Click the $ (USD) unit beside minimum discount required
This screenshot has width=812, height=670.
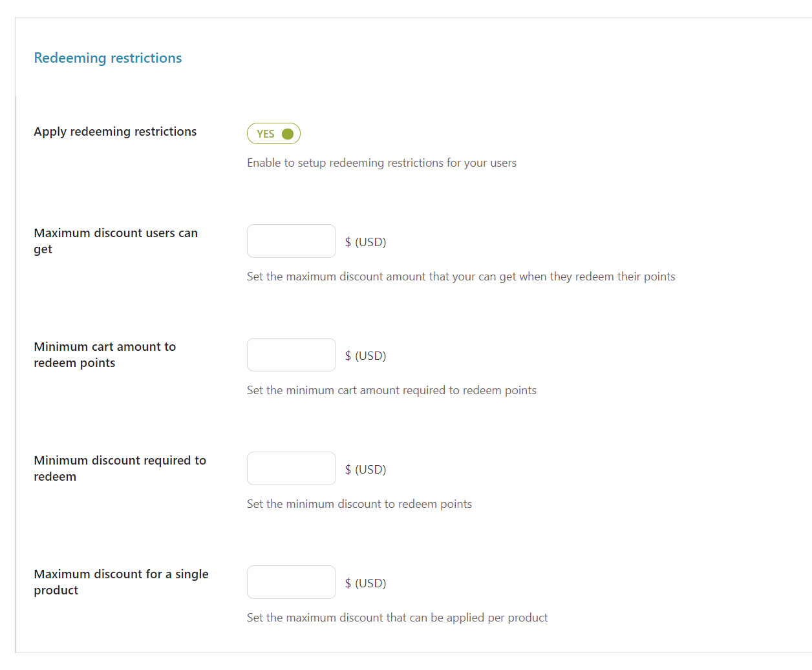coord(365,470)
